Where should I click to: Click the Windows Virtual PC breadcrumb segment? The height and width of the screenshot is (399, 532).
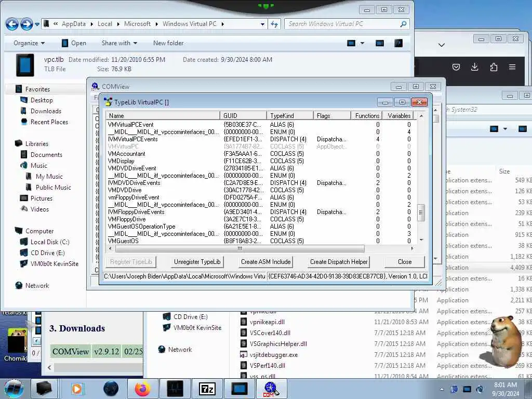(x=189, y=24)
